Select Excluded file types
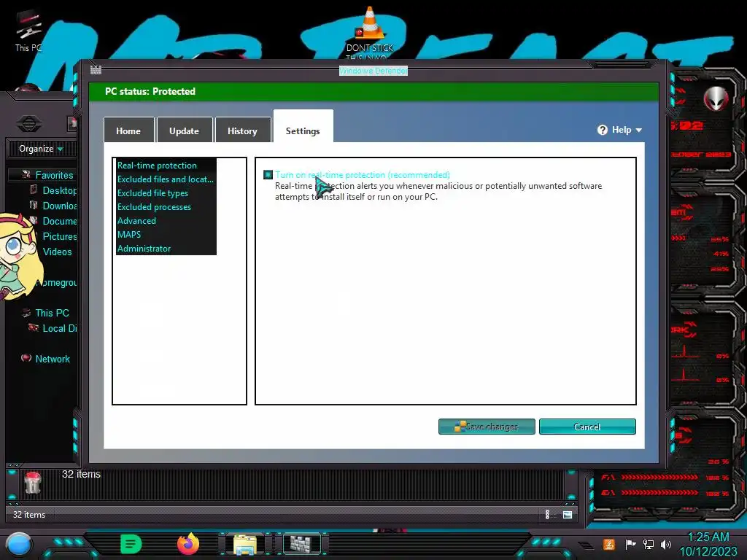 tap(152, 192)
